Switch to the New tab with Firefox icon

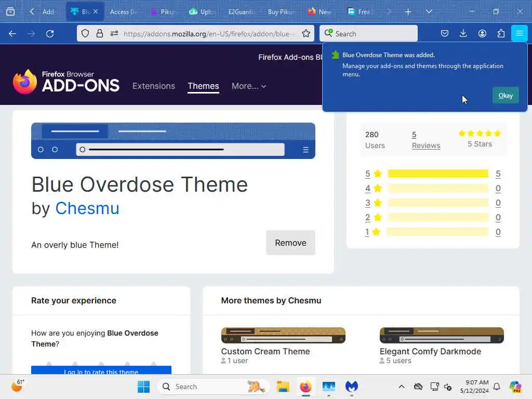pyautogui.click(x=320, y=12)
